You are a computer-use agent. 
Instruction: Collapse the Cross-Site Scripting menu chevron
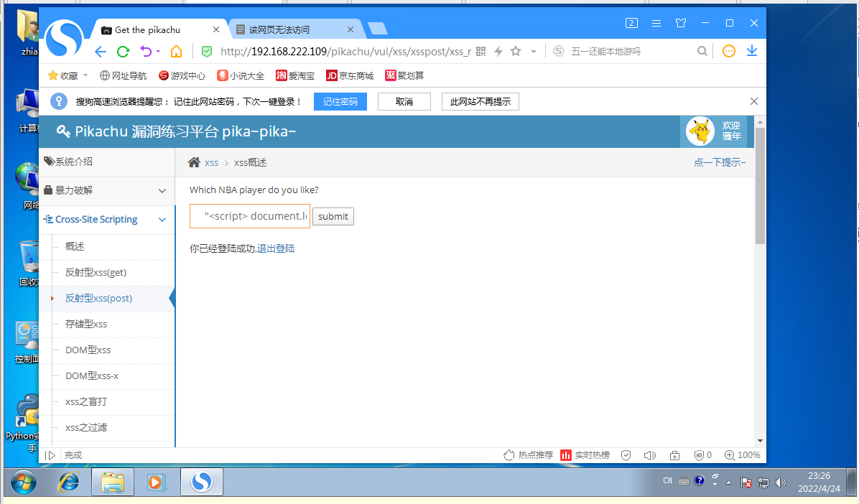[x=162, y=220]
